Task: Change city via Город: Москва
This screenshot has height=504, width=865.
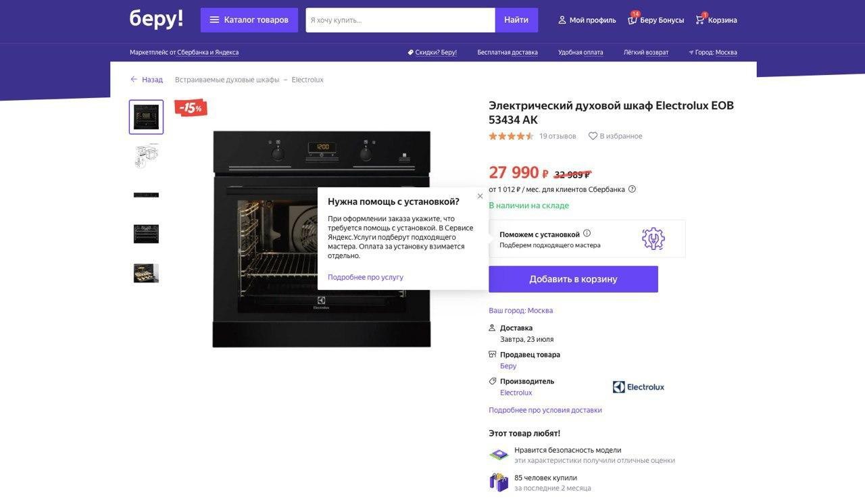Action: (x=713, y=52)
